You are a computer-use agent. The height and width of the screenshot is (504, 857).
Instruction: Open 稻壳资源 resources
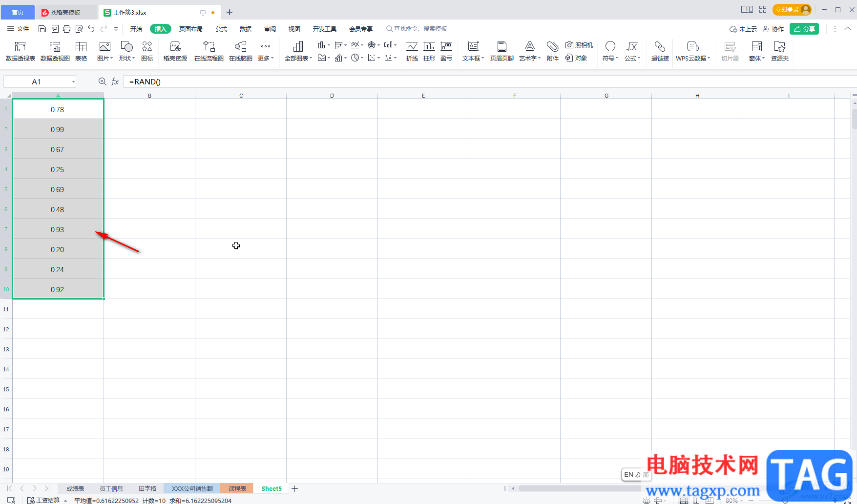175,51
